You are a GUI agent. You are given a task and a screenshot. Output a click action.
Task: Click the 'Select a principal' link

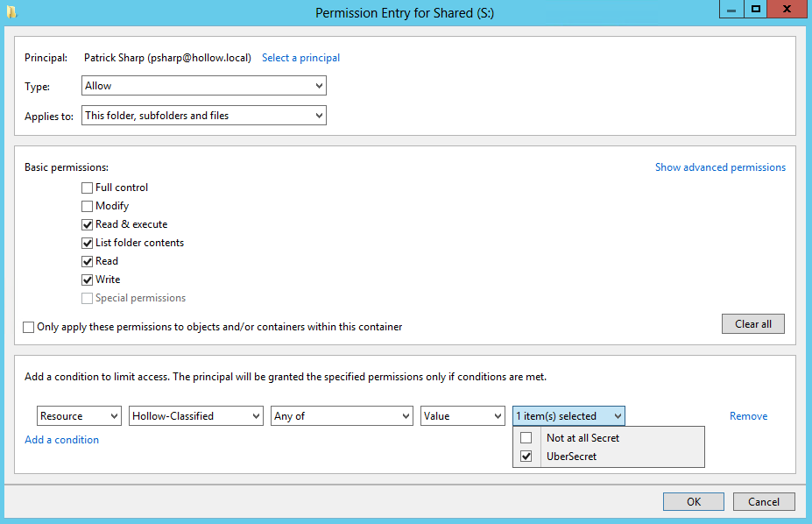point(300,58)
